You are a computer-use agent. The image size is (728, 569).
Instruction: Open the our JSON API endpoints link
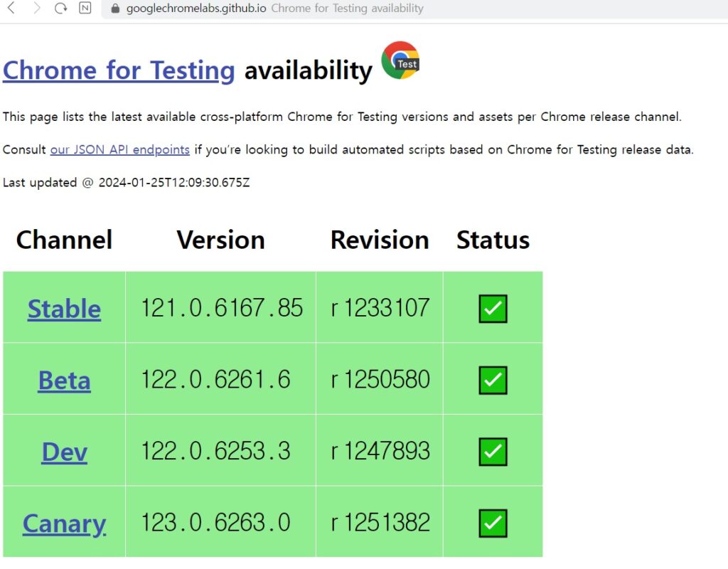click(119, 149)
